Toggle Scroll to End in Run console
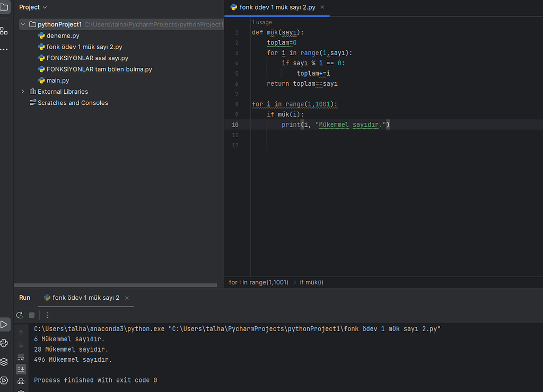The height and width of the screenshot is (392, 543). point(21,369)
